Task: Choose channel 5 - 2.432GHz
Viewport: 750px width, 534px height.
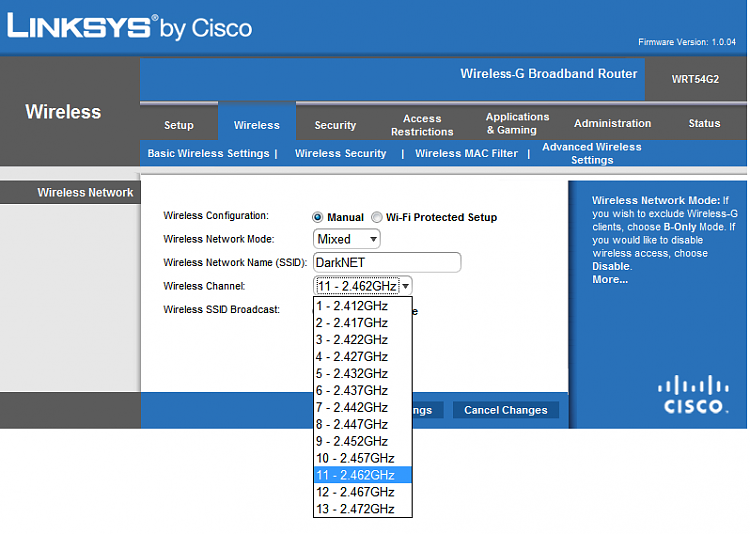Action: coord(363,373)
